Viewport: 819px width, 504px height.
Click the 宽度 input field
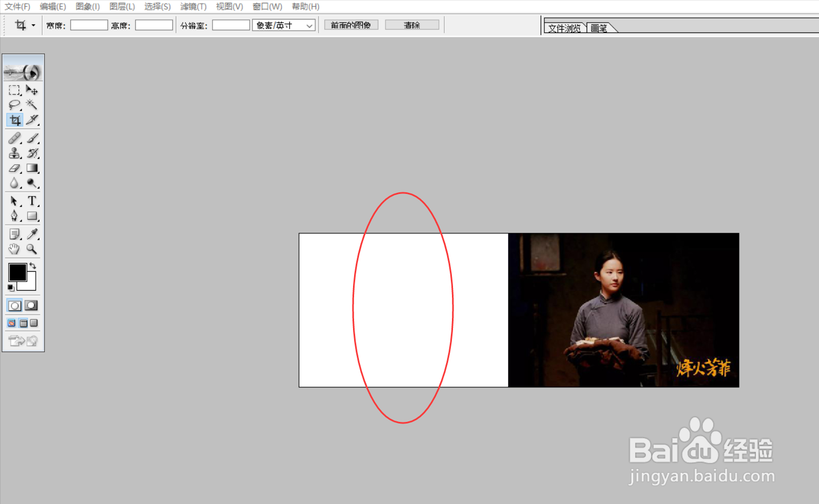tap(89, 25)
